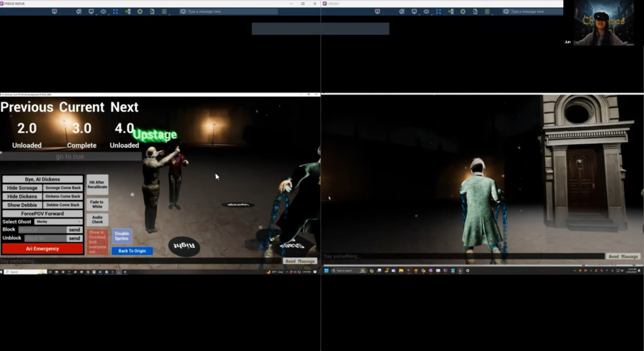Open the display settings icon in FRIDGE REDUX toolbar
The width and height of the screenshot is (644, 351).
click(91, 11)
